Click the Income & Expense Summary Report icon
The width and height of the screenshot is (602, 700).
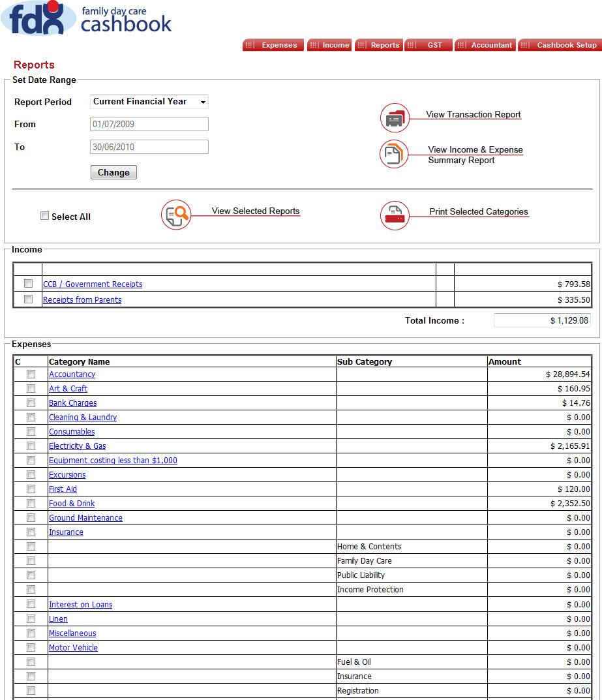pyautogui.click(x=394, y=154)
